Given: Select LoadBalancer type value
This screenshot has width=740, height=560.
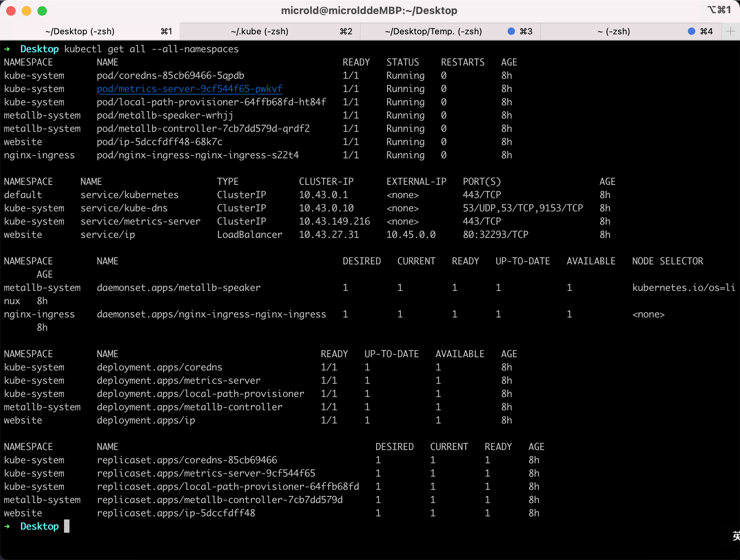Looking at the screenshot, I should tap(250, 235).
